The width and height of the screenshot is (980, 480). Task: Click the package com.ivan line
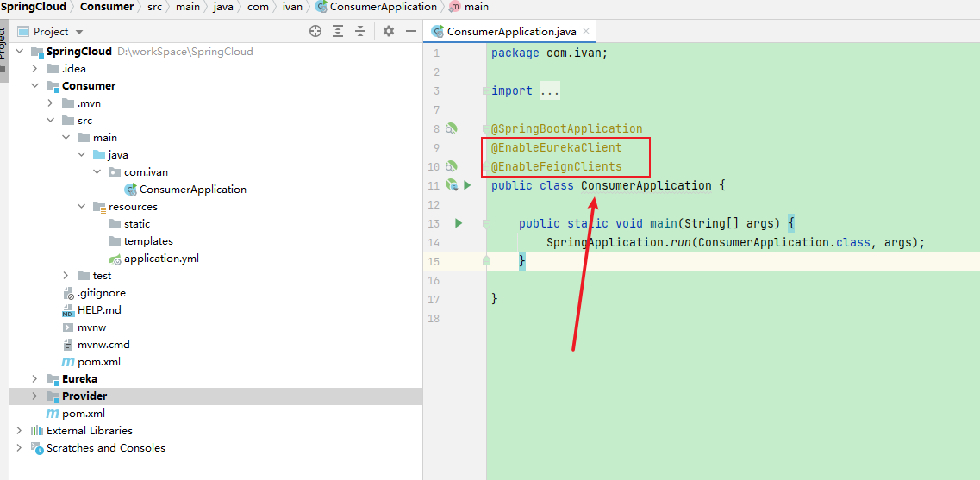coord(549,53)
